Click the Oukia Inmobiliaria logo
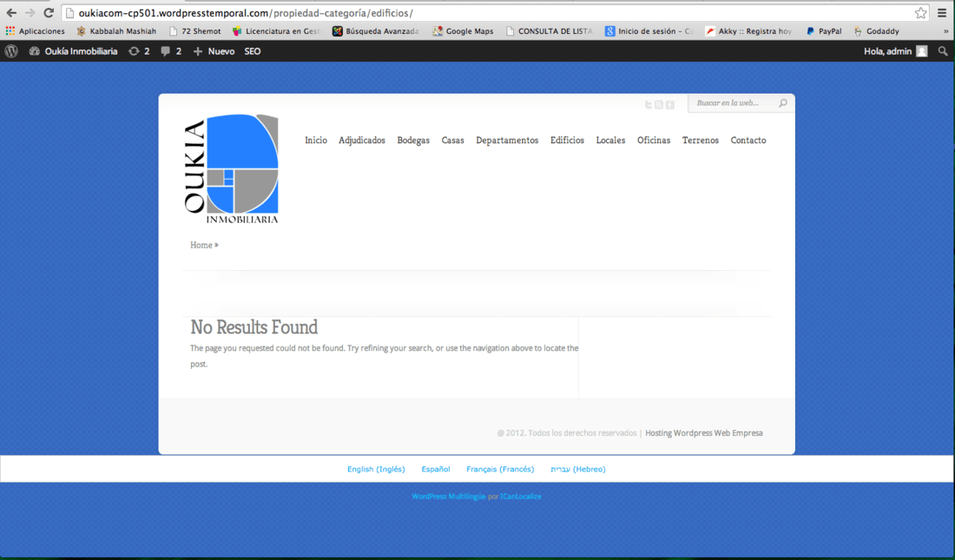955x560 pixels. coord(232,168)
